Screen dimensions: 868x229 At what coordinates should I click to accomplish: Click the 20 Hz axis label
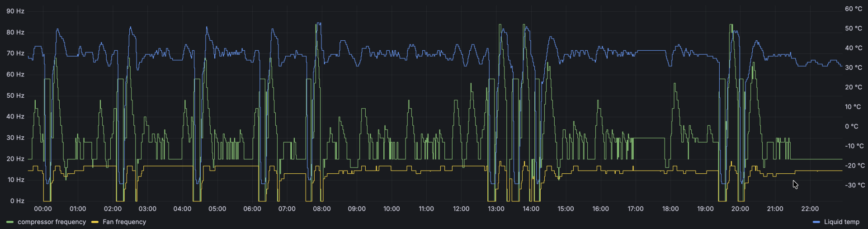tap(15, 159)
